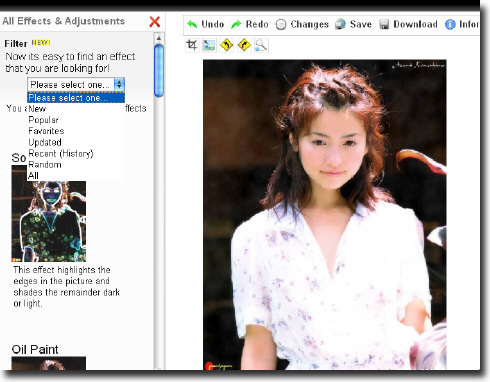Open the Info panel icon
The image size is (490, 382).
450,24
